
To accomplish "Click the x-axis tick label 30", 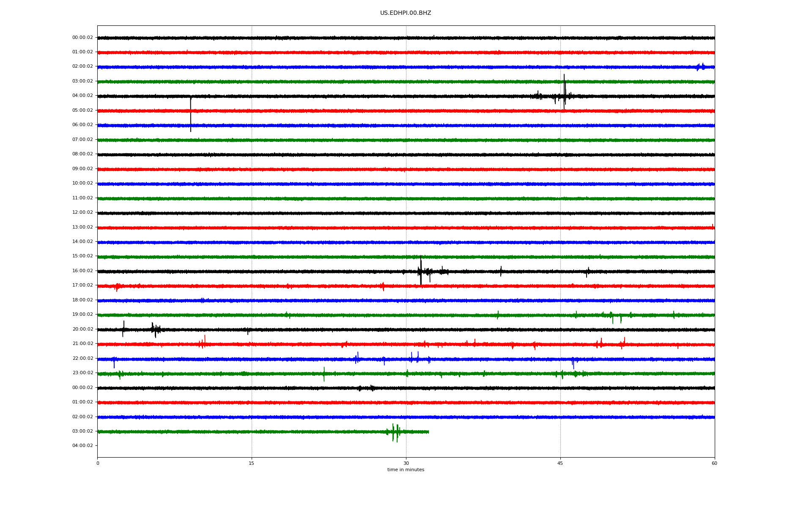I will tap(406, 463).
